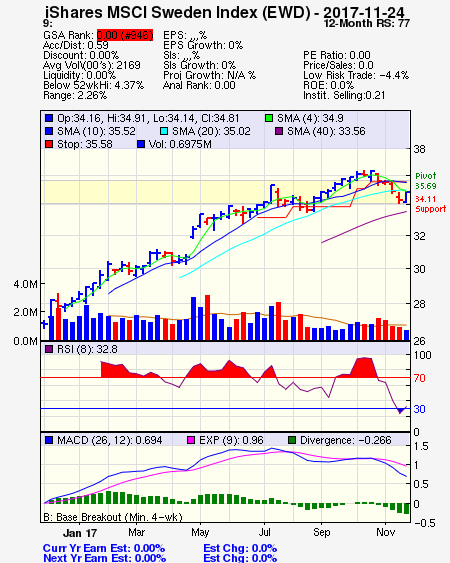Click the May date axis label
This screenshot has width=450, height=563.
(200, 532)
